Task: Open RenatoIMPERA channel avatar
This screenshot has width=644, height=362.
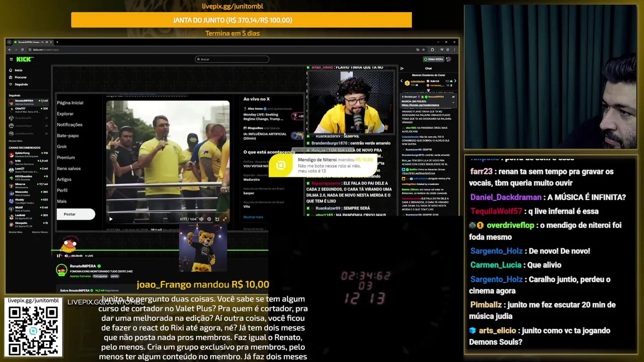Action: pos(61,270)
